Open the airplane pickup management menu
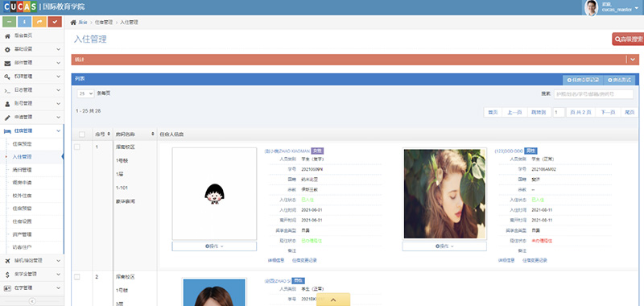Screen dimensions: 644x306 (32, 260)
